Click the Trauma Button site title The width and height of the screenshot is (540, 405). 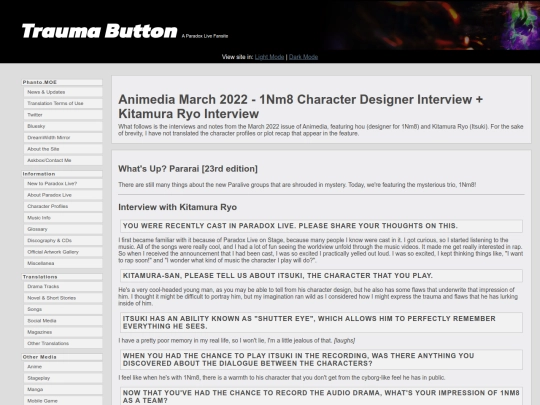100,31
